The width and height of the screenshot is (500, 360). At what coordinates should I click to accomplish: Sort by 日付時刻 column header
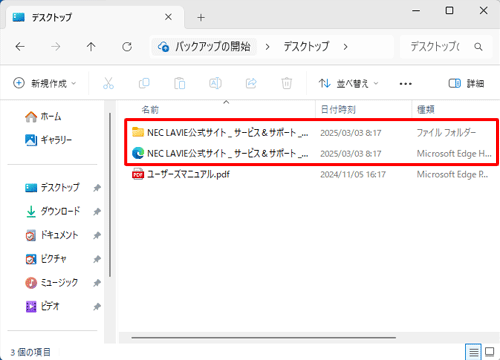click(338, 110)
